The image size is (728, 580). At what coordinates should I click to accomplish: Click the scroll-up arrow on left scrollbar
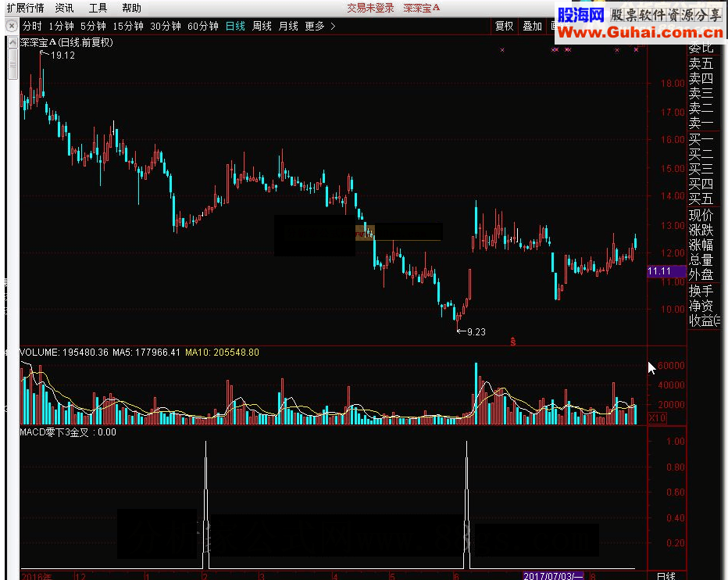point(12,43)
